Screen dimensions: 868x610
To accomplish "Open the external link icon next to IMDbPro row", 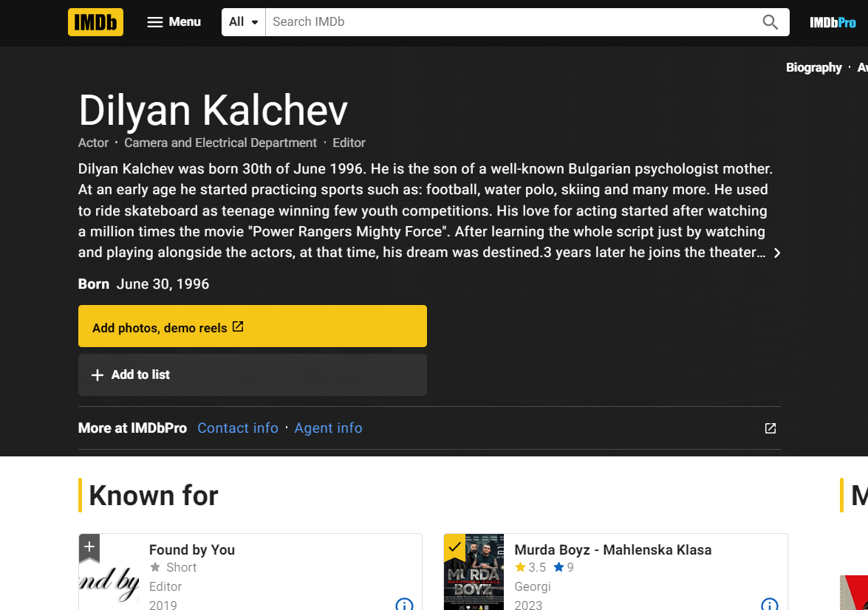I will pyautogui.click(x=770, y=428).
